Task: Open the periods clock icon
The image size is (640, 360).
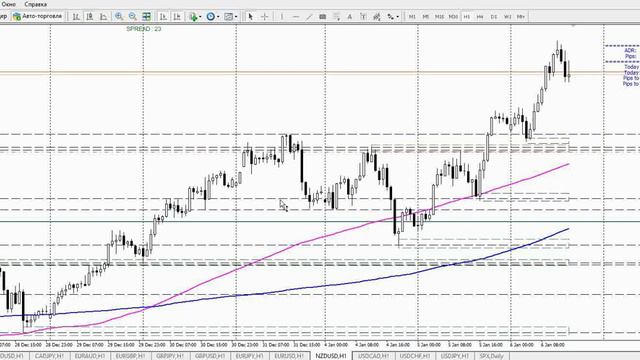Action: (x=211, y=17)
